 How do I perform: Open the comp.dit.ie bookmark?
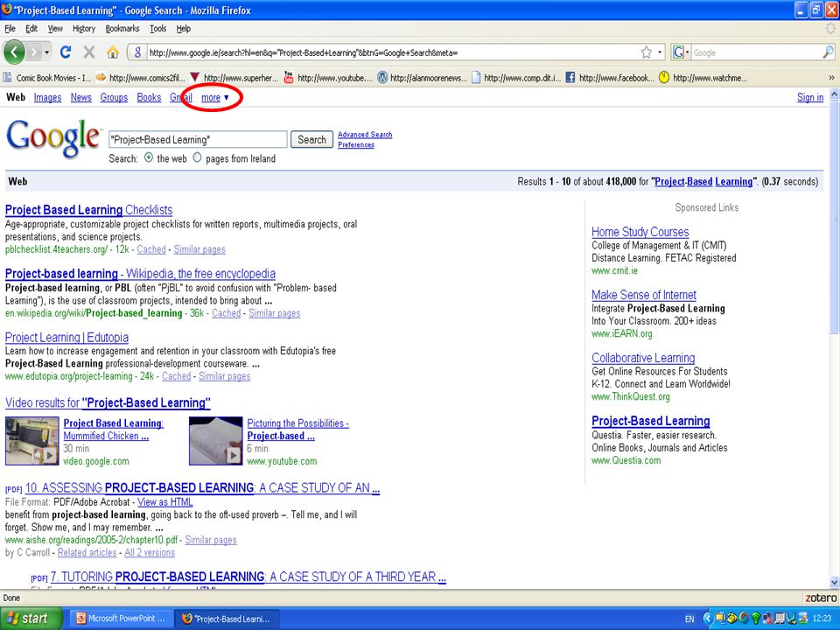(x=516, y=78)
